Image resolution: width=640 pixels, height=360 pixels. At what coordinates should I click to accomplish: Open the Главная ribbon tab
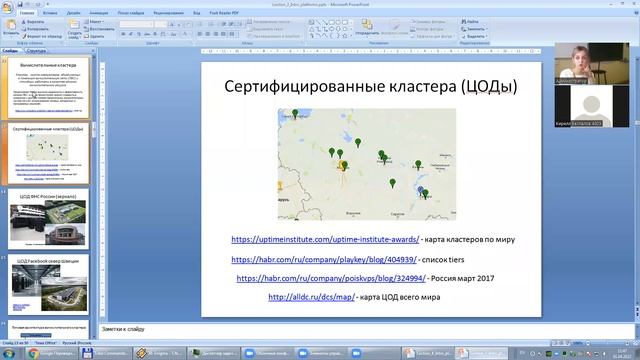pyautogui.click(x=27, y=13)
